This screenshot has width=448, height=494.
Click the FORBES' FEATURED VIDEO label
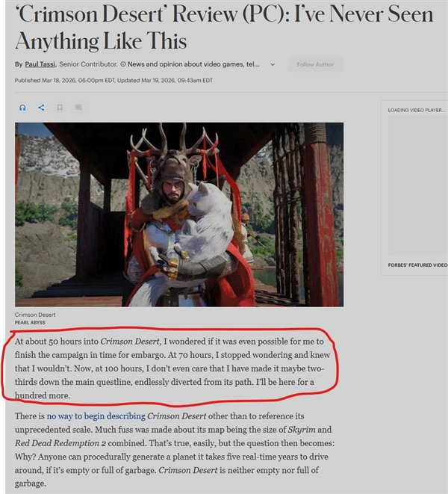pyautogui.click(x=417, y=265)
